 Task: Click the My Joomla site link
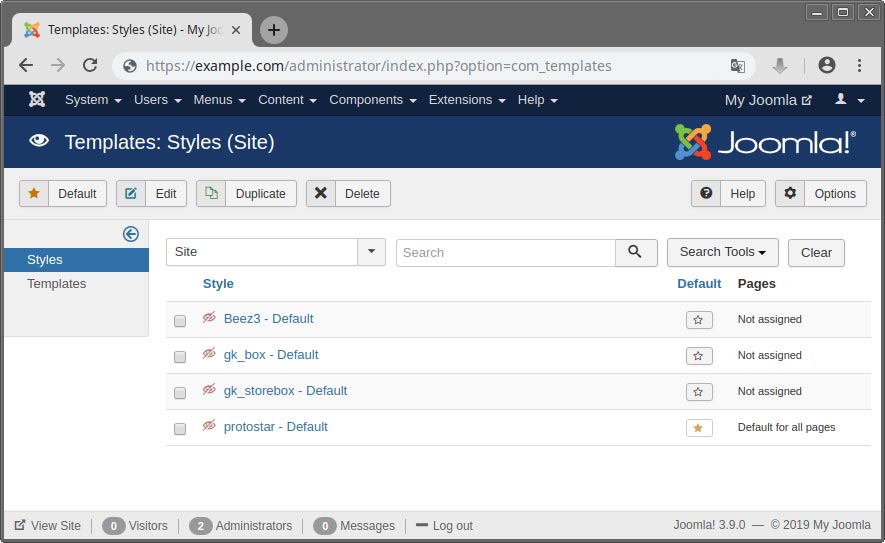click(x=768, y=100)
